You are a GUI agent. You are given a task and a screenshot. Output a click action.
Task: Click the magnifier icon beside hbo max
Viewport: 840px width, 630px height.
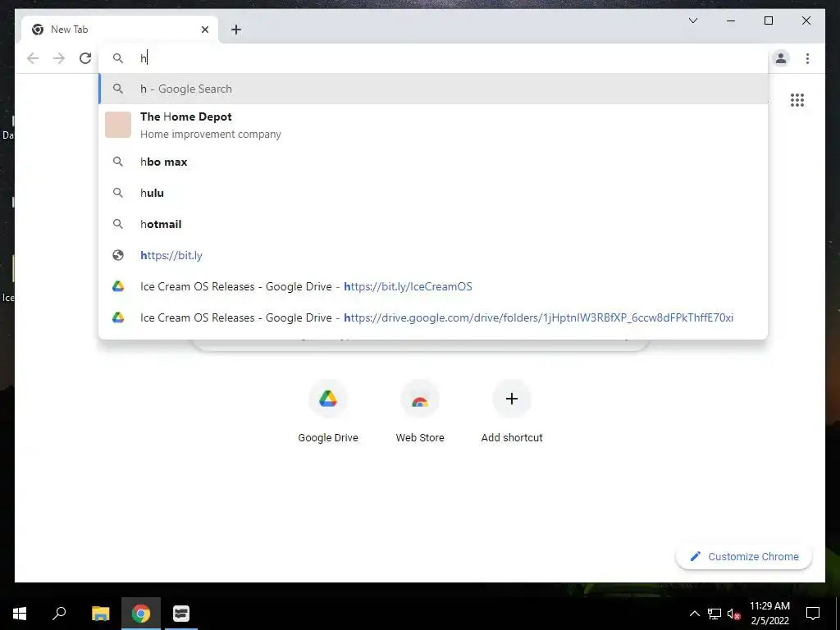(118, 162)
